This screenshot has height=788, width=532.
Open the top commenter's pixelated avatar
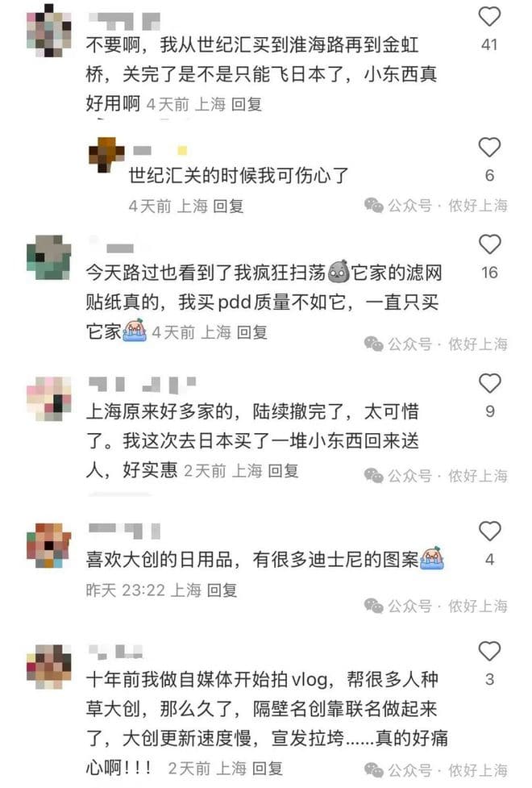[48, 30]
